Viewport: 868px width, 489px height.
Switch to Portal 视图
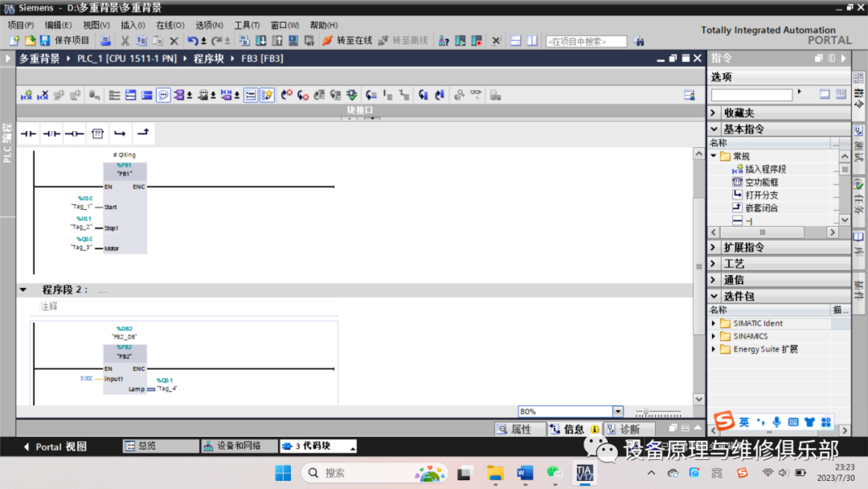(x=55, y=446)
